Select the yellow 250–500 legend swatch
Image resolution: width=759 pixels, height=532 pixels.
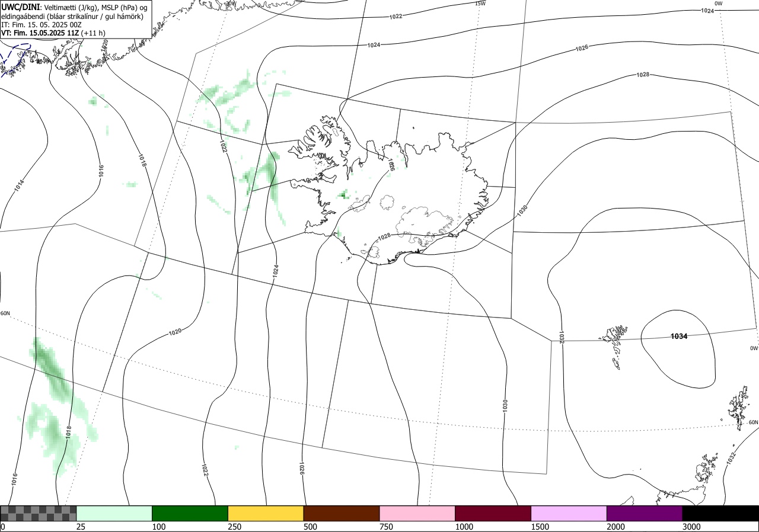click(266, 513)
